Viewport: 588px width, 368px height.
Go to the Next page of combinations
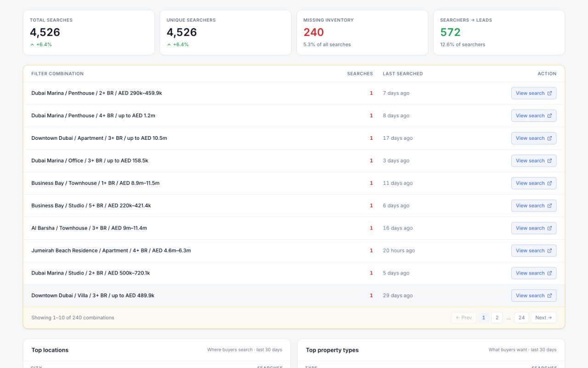tap(543, 318)
